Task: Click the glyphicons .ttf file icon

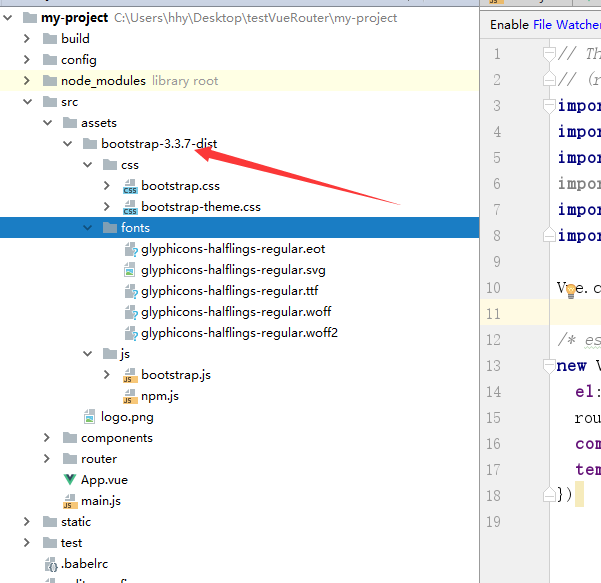Action: (131, 291)
